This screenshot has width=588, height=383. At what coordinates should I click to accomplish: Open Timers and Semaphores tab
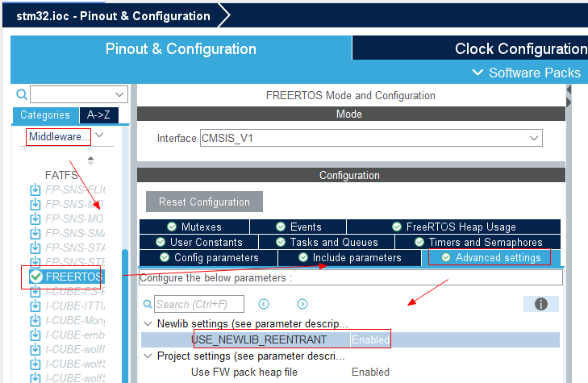tap(478, 243)
